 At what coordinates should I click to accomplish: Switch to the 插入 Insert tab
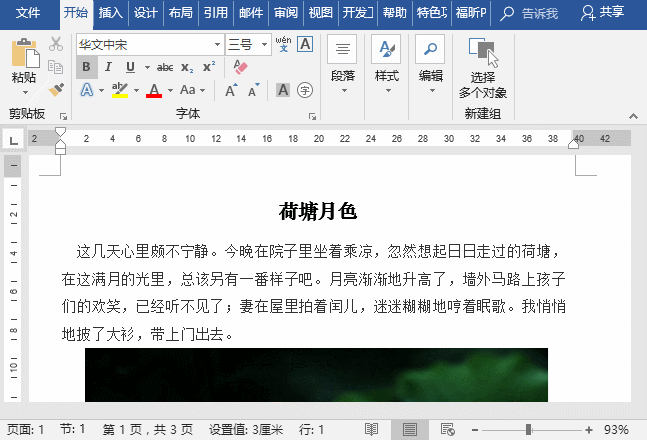coord(111,13)
